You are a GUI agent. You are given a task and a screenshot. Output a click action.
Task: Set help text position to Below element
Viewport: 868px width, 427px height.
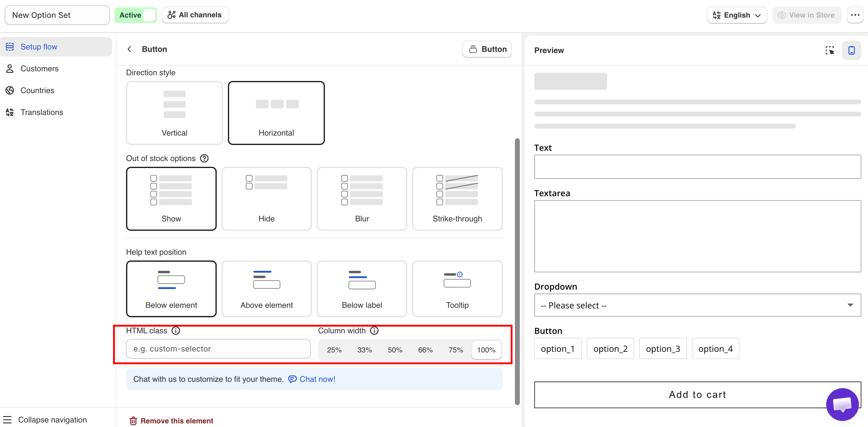tap(171, 289)
